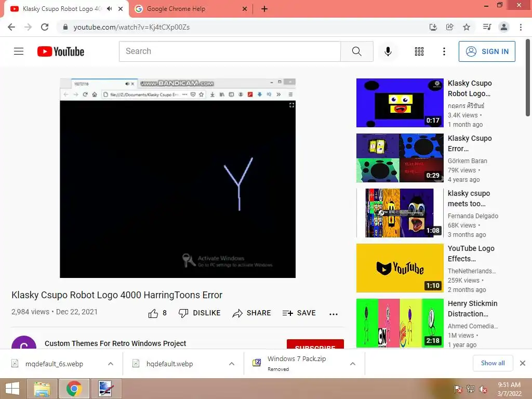Screen dimensions: 532x399
Task: Click the 'YouTube Logo Effects...' video title
Action: click(471, 254)
